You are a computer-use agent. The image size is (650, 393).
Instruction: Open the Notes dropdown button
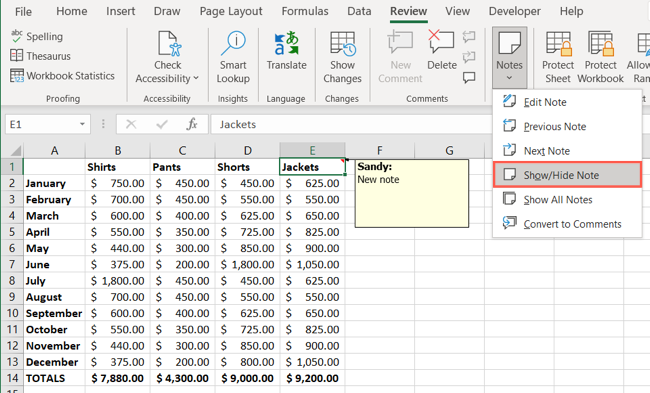point(509,57)
